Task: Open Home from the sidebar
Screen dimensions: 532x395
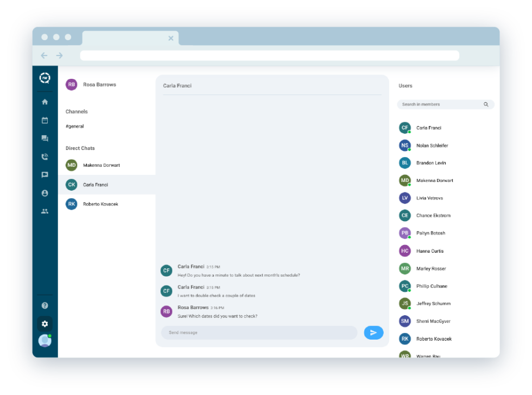Action: [45, 102]
